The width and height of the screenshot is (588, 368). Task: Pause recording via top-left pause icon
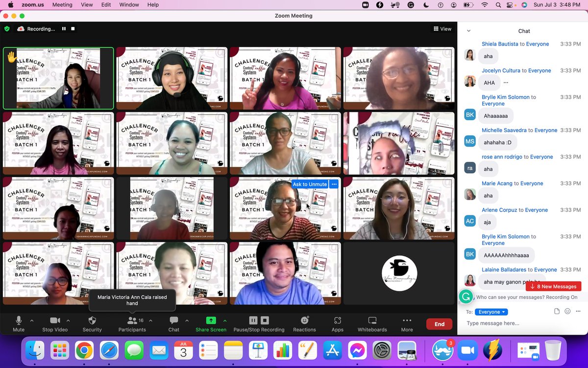[x=64, y=29]
